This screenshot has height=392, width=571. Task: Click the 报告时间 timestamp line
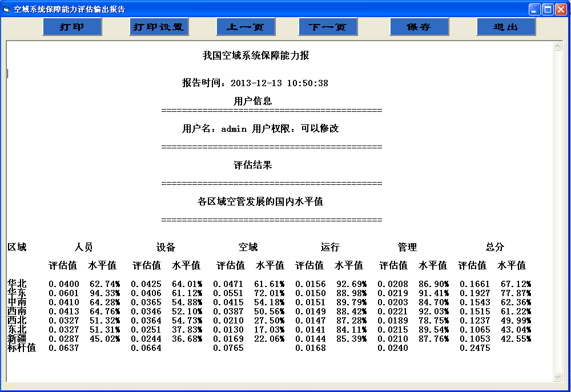255,83
